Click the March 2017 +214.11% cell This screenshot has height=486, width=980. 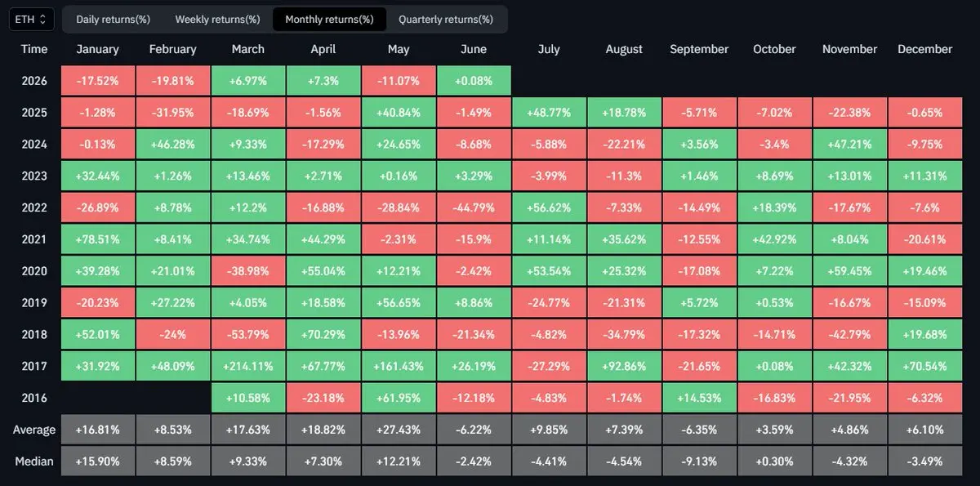pyautogui.click(x=248, y=366)
